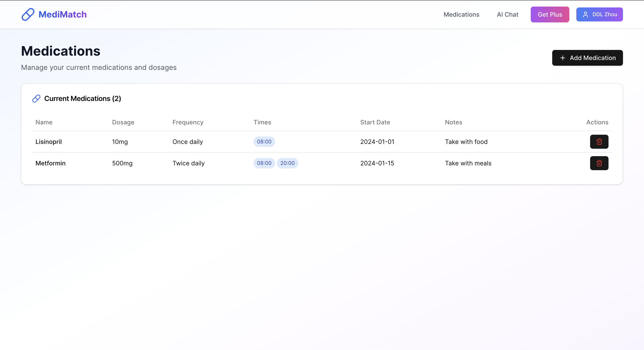
Task: Click the Lisinopril name cell
Action: (48, 142)
